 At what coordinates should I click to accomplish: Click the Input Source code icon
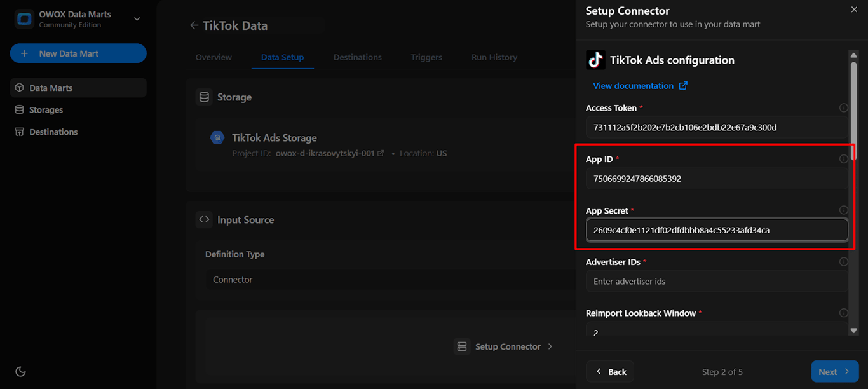[x=204, y=219]
